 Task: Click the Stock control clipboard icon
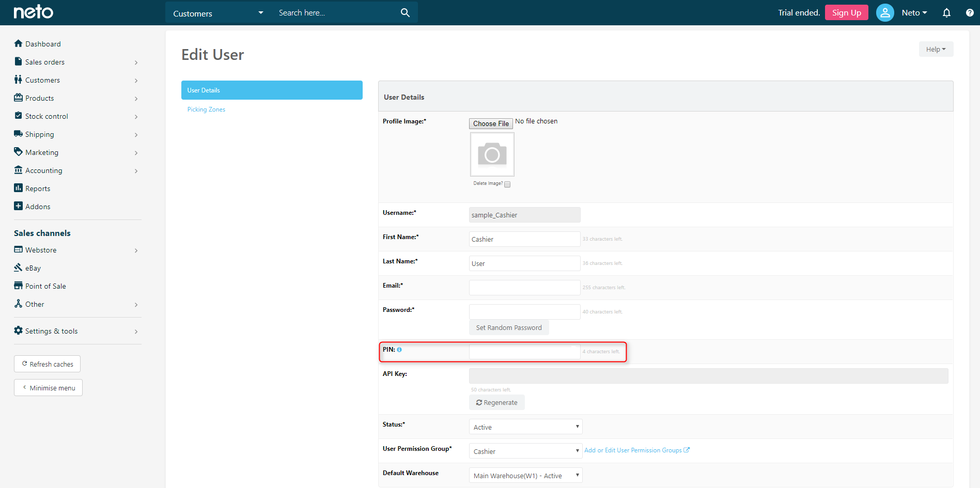point(19,116)
